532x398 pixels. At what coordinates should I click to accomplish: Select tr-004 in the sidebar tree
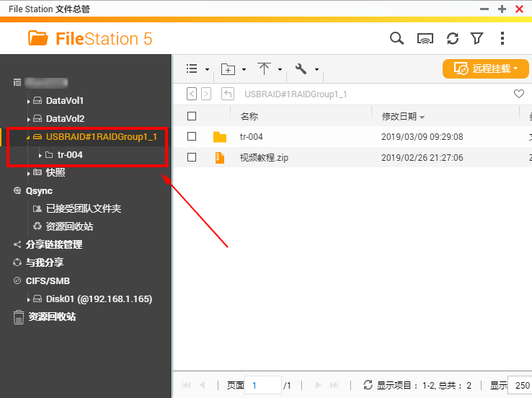click(x=70, y=155)
